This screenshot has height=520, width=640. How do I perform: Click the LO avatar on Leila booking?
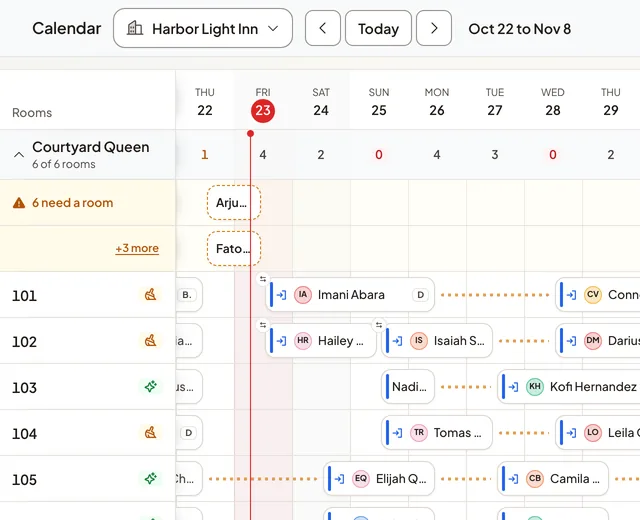click(x=593, y=433)
